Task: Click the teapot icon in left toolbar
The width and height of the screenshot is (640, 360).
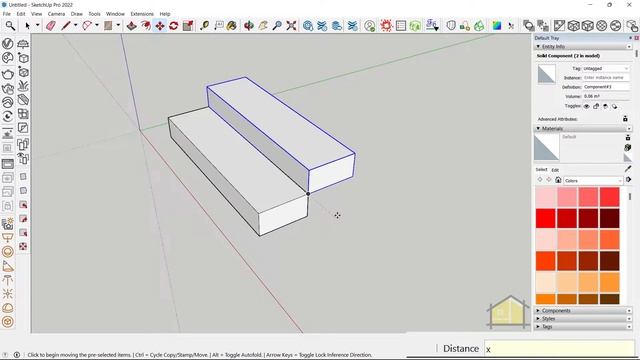Action: [8, 75]
